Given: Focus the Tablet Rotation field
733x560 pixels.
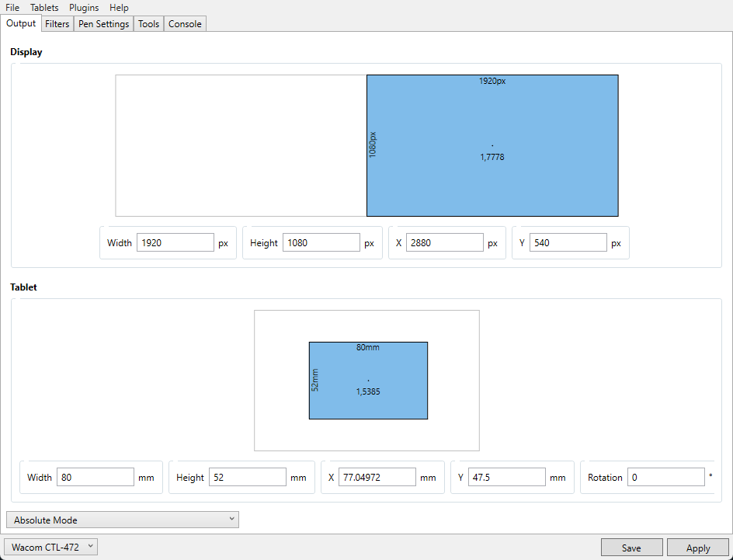Looking at the screenshot, I should pyautogui.click(x=665, y=478).
